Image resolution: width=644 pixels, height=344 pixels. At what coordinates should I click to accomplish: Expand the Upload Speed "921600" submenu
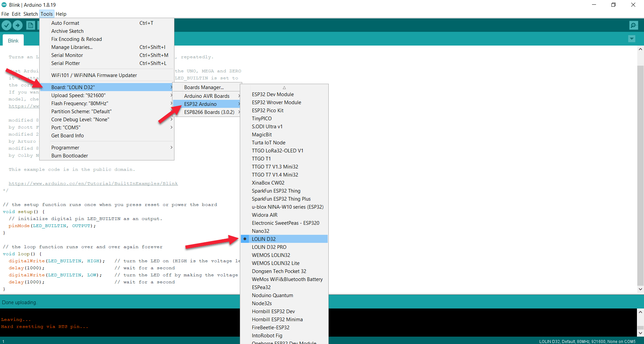point(107,95)
